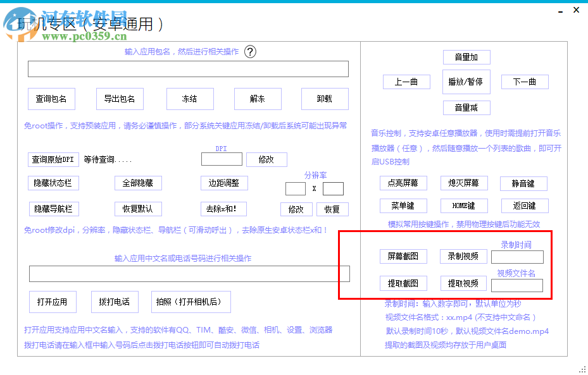The image size is (588, 375).
Task: Freeze an app using 冻结
Action: click(x=190, y=99)
